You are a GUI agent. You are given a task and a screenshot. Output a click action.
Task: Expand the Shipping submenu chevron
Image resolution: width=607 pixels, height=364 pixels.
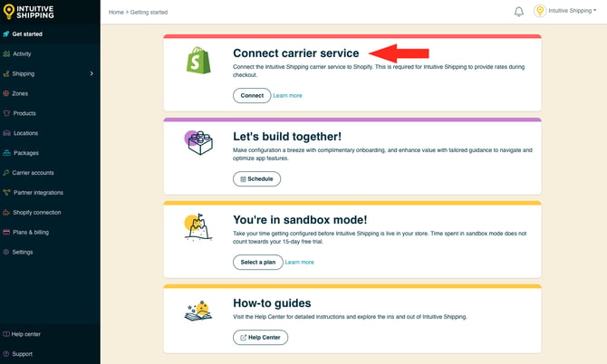pos(92,73)
